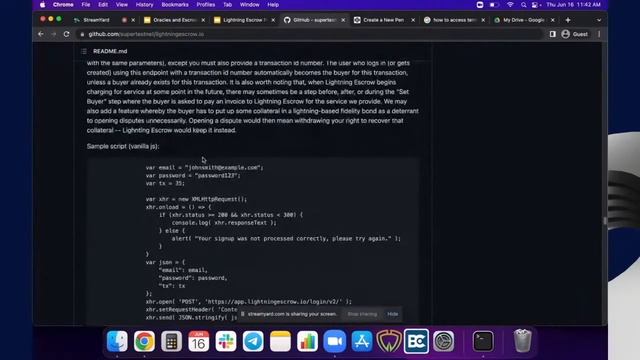Image resolution: width=640 pixels, height=360 pixels.
Task: Open Numbers from the dock
Action: 307,341
